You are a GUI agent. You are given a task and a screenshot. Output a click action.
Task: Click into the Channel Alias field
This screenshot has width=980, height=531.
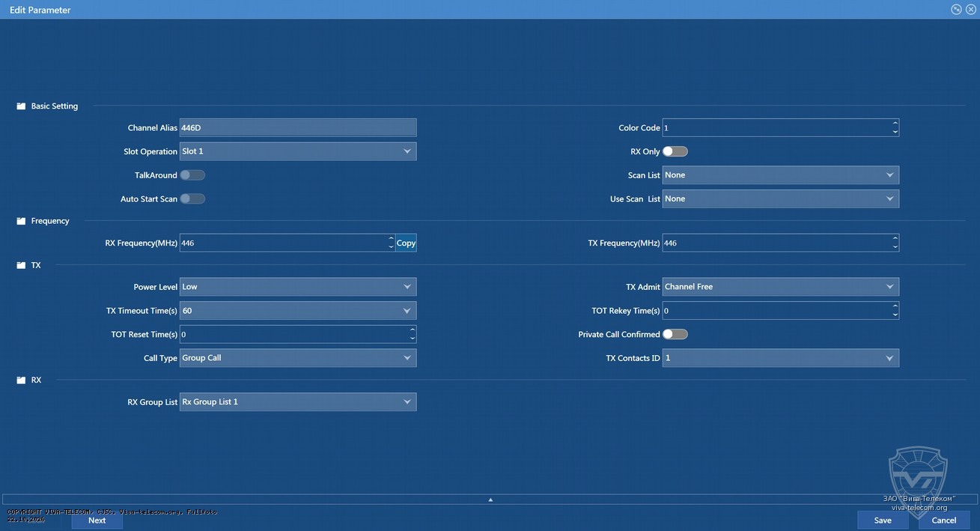click(x=298, y=128)
